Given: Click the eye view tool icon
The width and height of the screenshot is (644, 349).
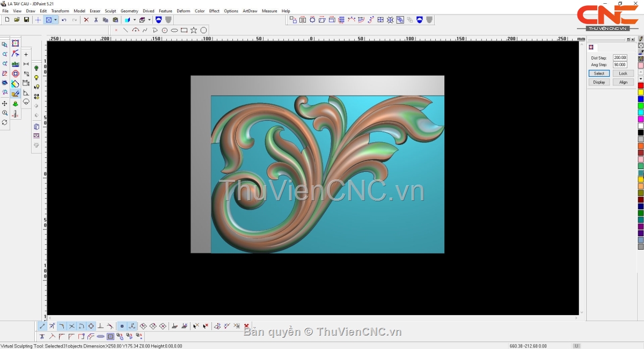Looking at the screenshot, I should click(x=5, y=83).
